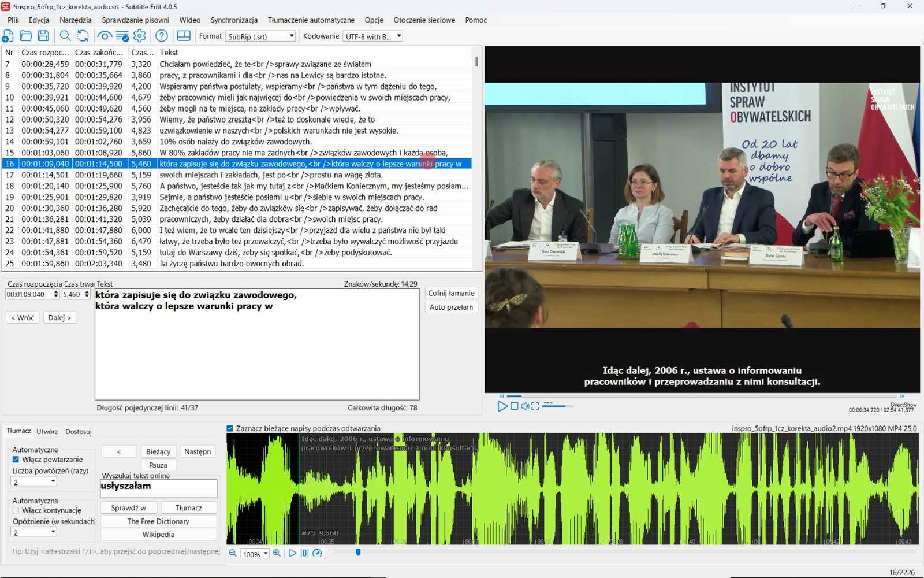
Task: Open a subtitle file via folder icon
Action: click(26, 36)
